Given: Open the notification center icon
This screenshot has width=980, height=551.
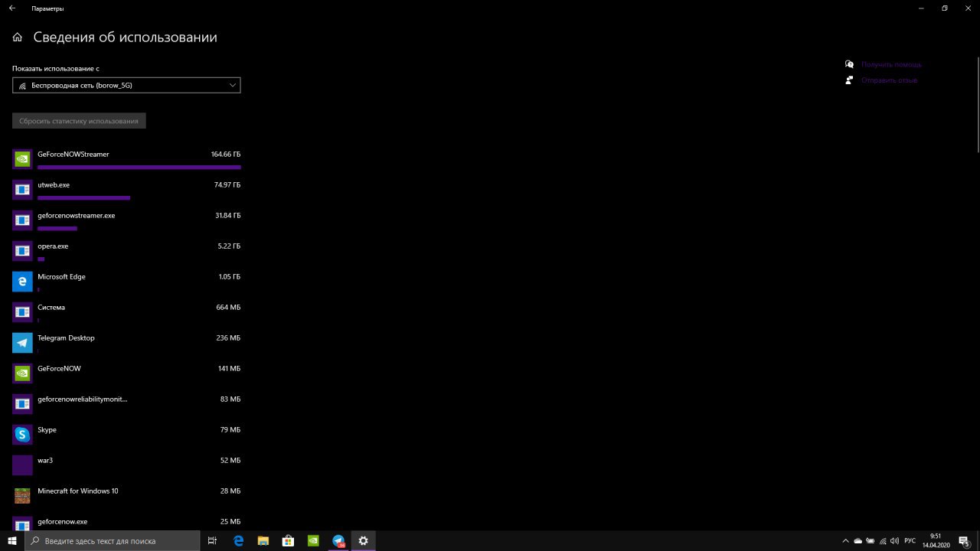Looking at the screenshot, I should click(966, 541).
